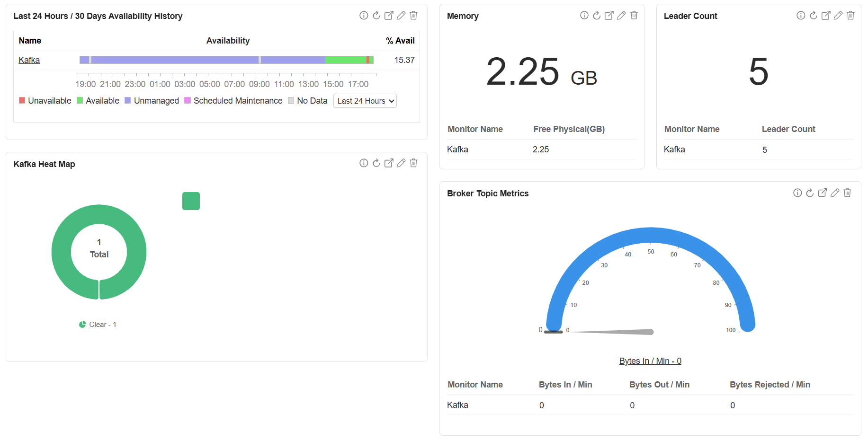
Task: Show info for Broker Topic Metrics
Action: [x=797, y=193]
